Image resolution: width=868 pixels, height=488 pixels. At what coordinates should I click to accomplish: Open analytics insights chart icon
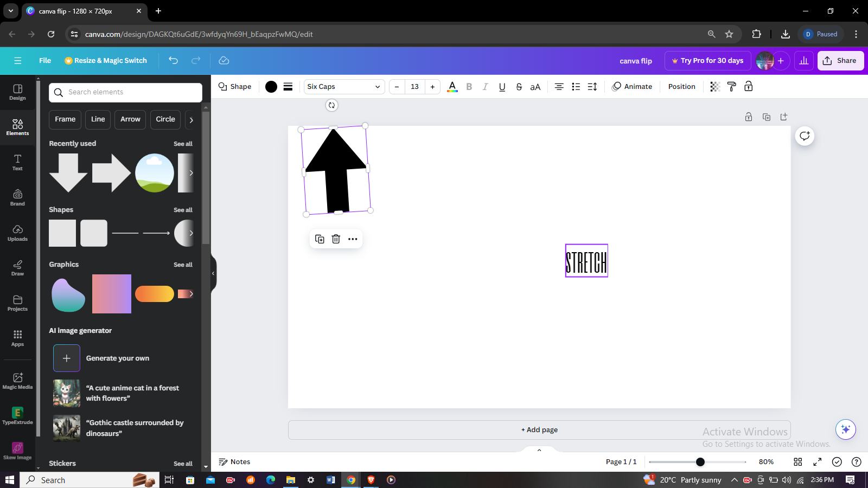804,61
